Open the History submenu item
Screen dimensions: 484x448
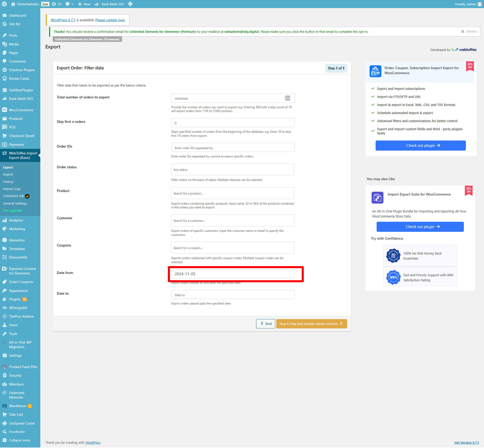[8, 182]
